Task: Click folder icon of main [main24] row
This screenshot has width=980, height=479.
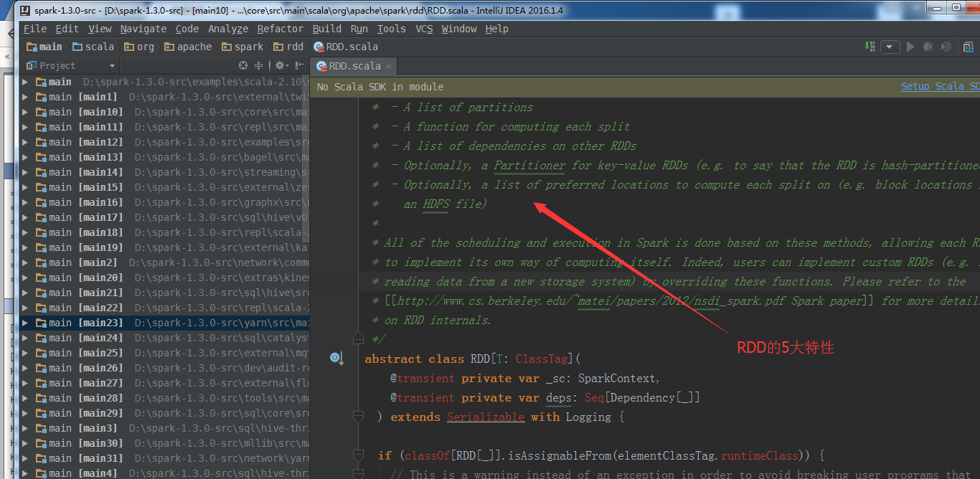Action: 41,338
